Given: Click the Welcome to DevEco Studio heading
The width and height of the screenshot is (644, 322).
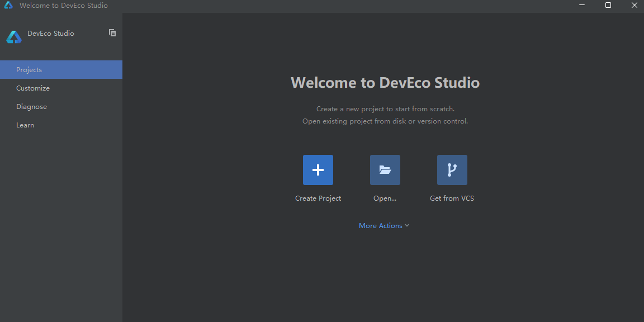Looking at the screenshot, I should point(385,83).
